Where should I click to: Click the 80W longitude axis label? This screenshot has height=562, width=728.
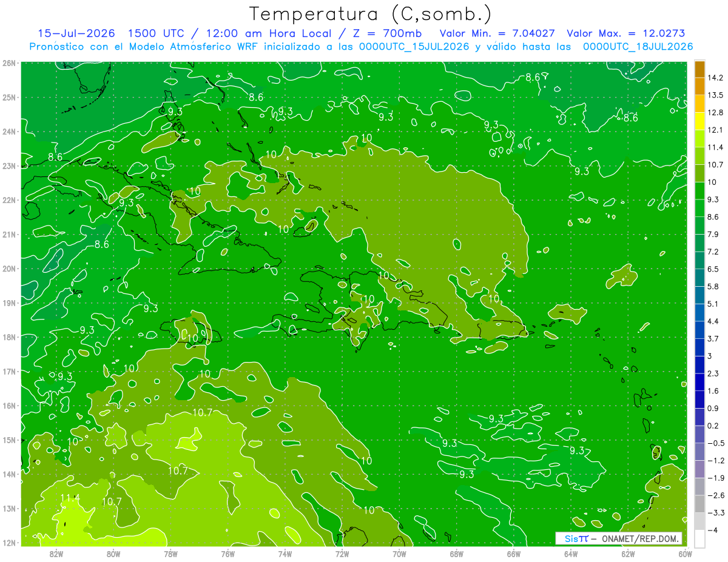pyautogui.click(x=113, y=553)
